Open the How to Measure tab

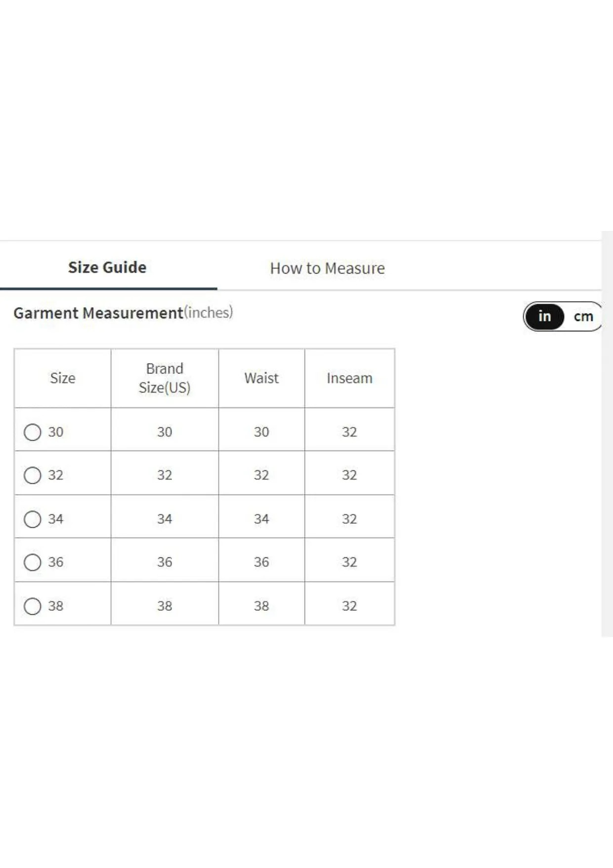tap(327, 268)
